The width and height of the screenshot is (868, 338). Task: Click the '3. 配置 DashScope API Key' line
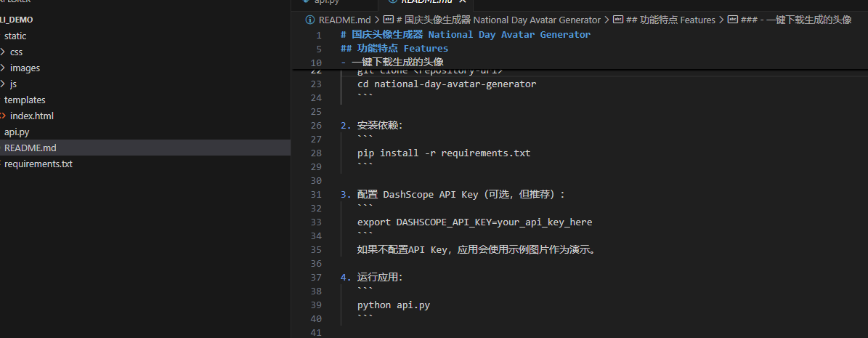453,195
